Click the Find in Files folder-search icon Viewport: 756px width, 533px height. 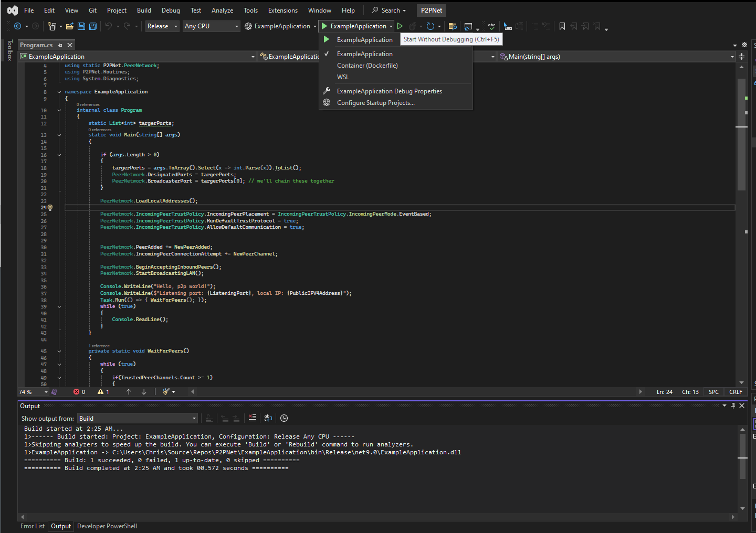[453, 26]
